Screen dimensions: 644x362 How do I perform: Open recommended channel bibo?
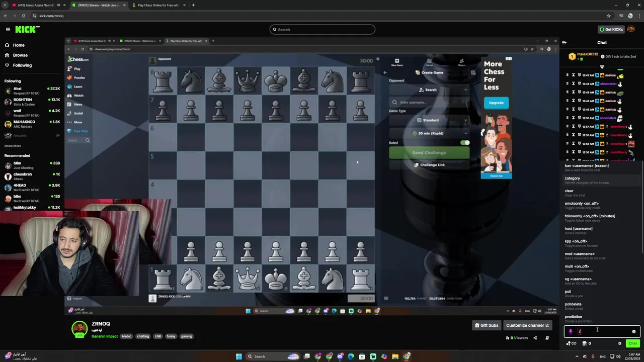(32, 199)
